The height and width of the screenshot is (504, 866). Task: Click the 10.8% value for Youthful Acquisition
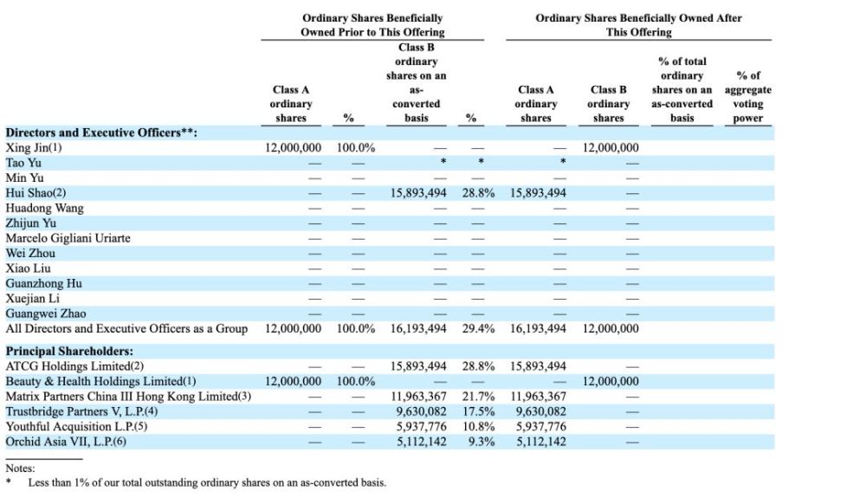[478, 427]
